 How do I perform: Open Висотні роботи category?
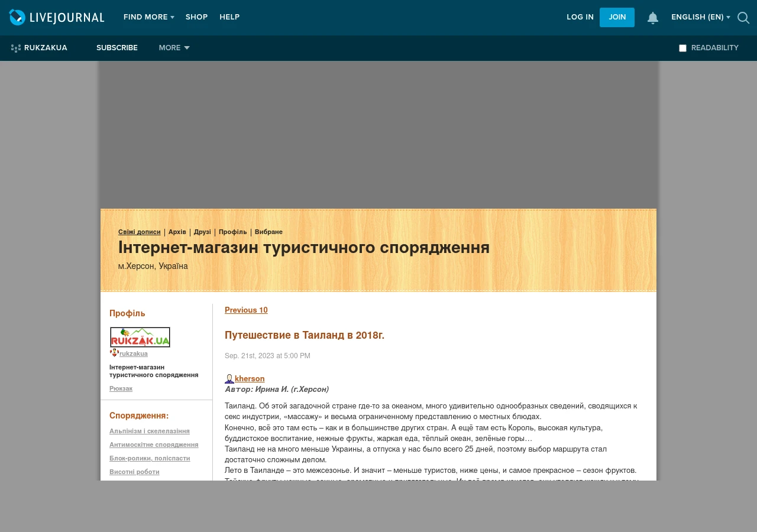(x=134, y=472)
